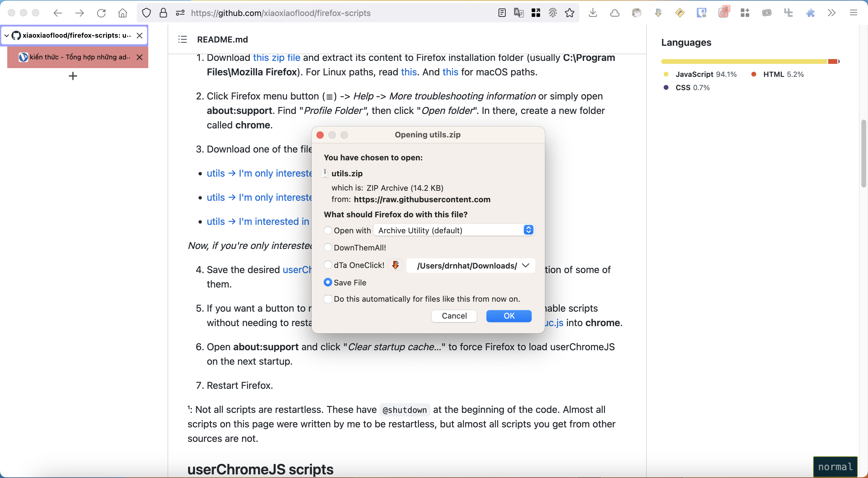
Task: Open the 'this zip file' link
Action: [276, 58]
